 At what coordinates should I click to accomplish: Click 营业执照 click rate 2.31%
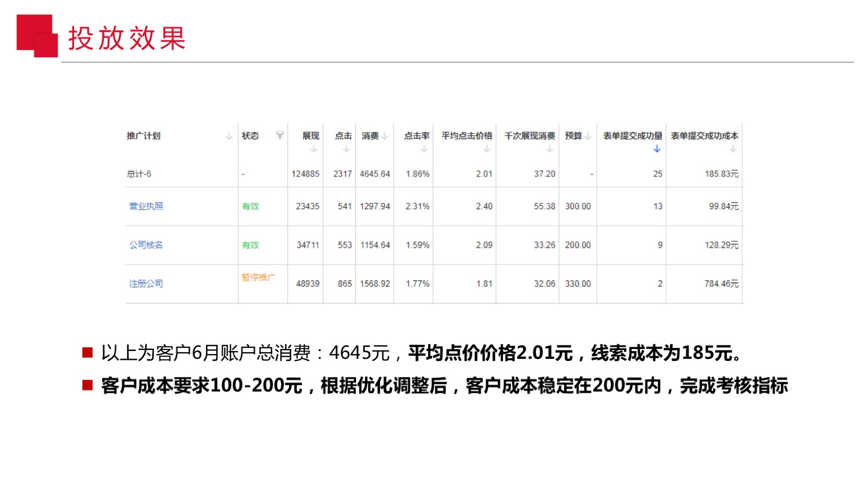(418, 206)
